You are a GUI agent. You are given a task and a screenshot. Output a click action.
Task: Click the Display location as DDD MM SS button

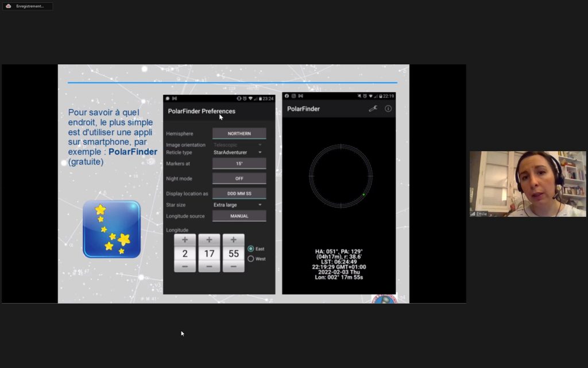(x=239, y=193)
